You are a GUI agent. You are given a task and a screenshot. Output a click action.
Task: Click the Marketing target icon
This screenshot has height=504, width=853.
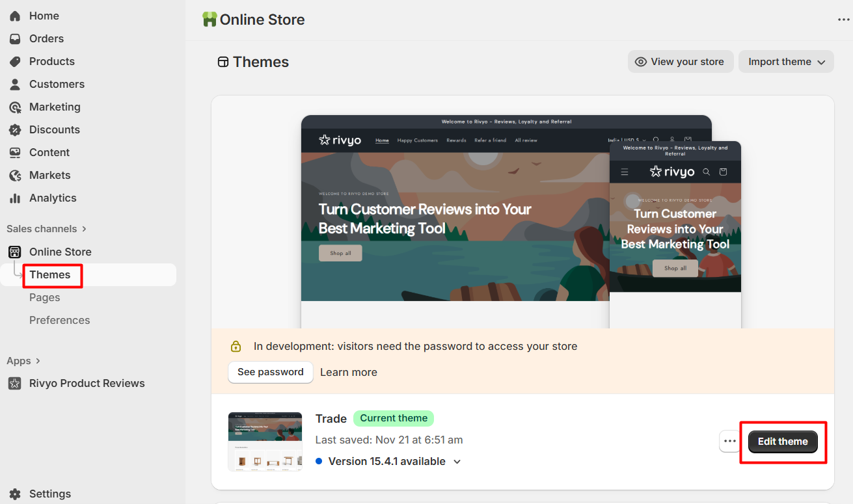pos(15,107)
